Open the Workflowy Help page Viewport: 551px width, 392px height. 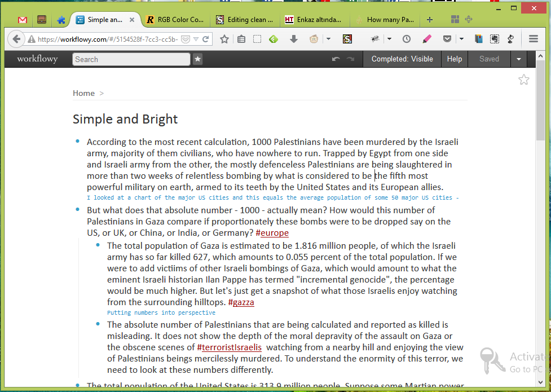[x=454, y=59]
